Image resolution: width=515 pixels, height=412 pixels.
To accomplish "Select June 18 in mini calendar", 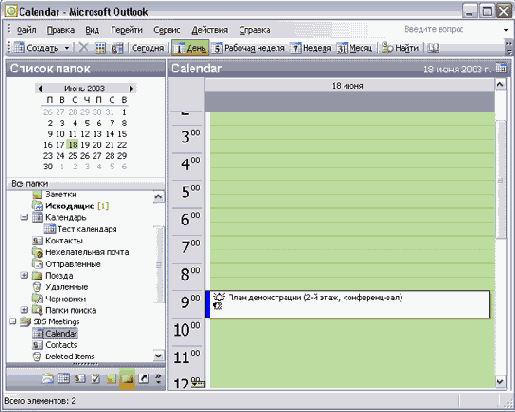I will [73, 145].
